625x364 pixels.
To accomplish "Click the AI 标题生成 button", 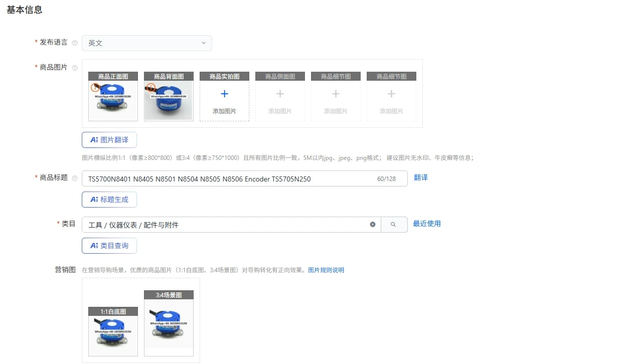I will click(x=109, y=199).
